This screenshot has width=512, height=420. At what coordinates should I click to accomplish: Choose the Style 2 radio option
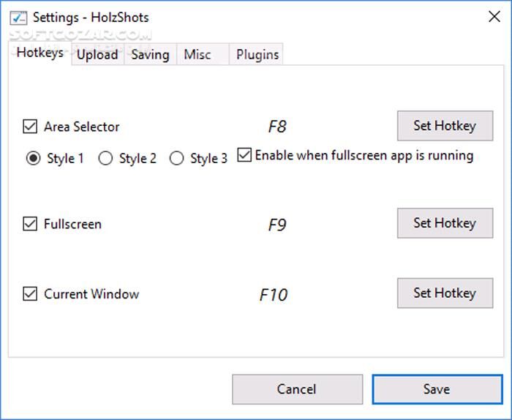tap(105, 159)
